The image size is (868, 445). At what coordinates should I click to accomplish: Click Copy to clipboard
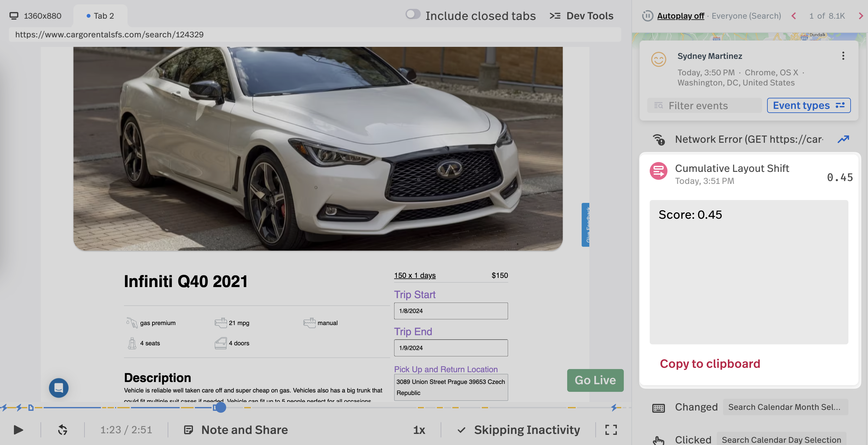(710, 364)
